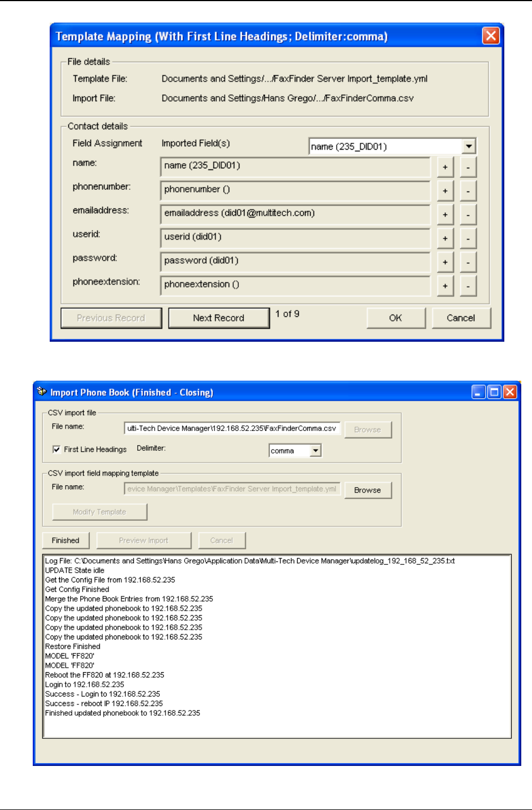Cancel the Template Mapping dialog
Image resolution: width=532 pixels, height=810 pixels.
point(461,318)
